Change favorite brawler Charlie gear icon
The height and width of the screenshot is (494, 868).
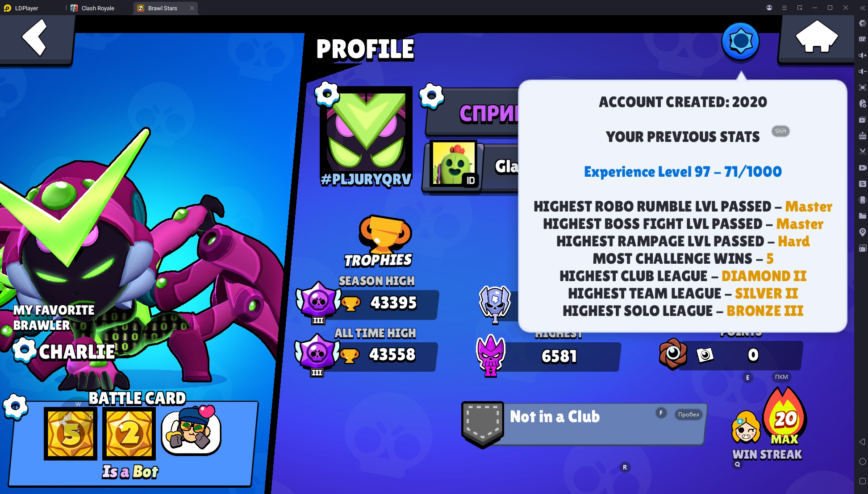pos(25,350)
